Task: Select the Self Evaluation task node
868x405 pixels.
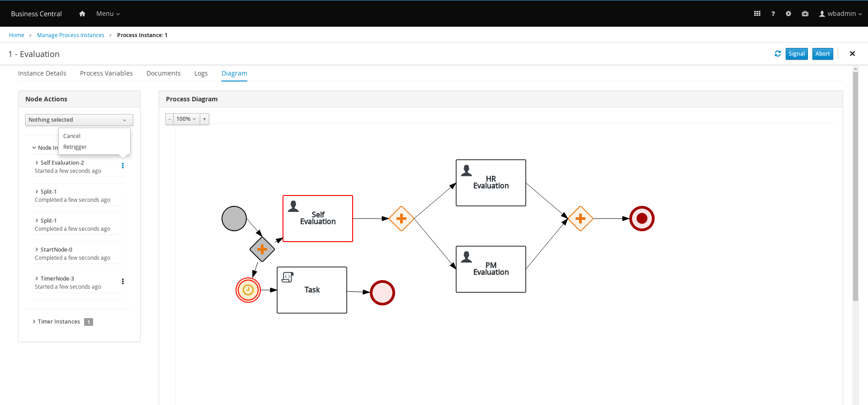Action: click(317, 219)
